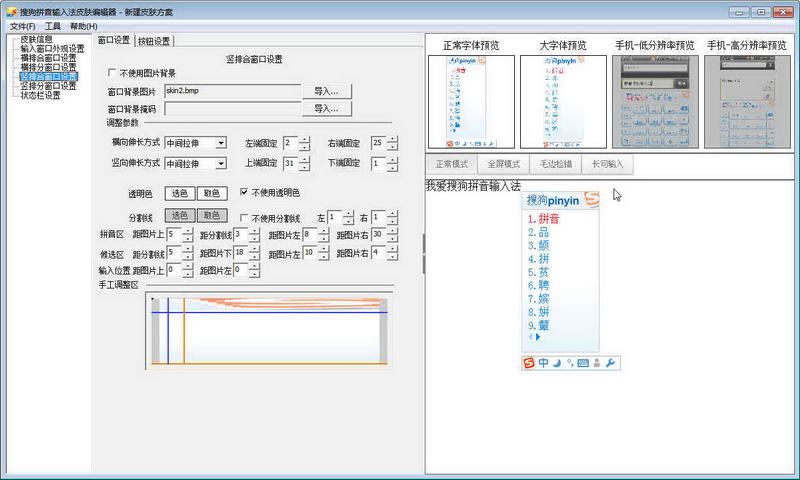Viewport: 800px width, 480px height.
Task: Switch to the 按钮设置 tab
Action: (x=154, y=41)
